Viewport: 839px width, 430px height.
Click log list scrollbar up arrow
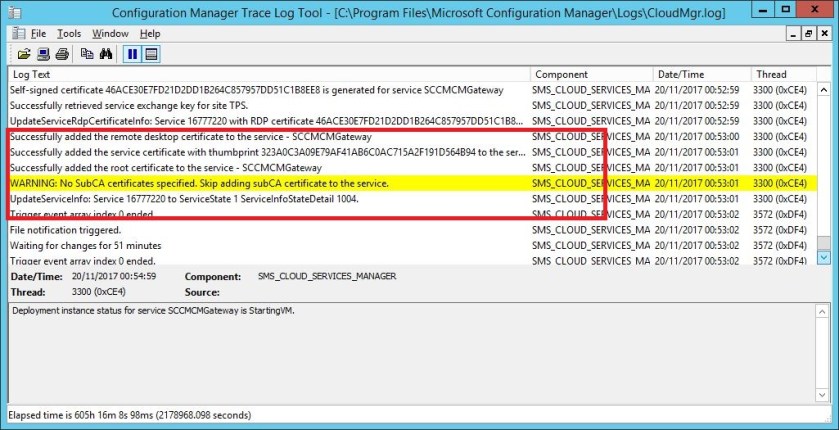pos(823,90)
